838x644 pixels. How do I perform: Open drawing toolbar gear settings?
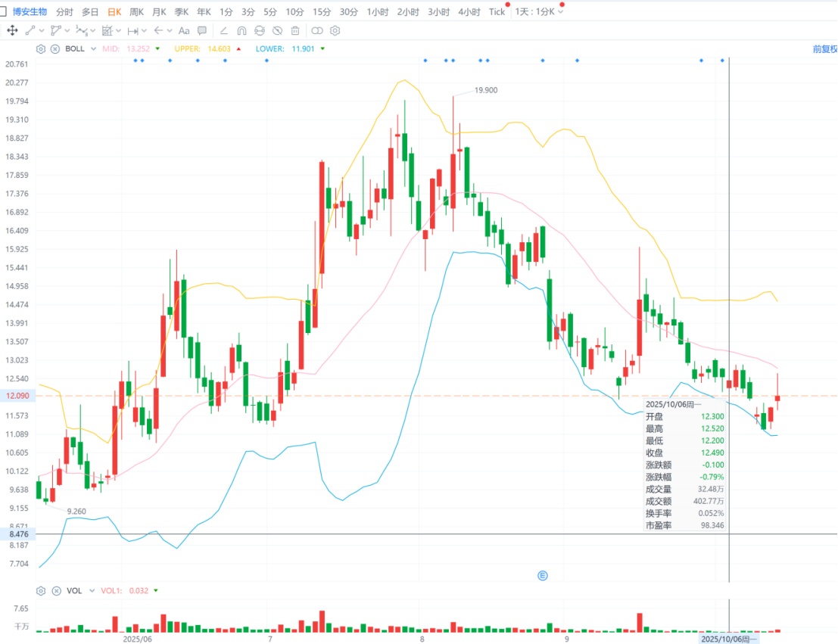coord(335,30)
